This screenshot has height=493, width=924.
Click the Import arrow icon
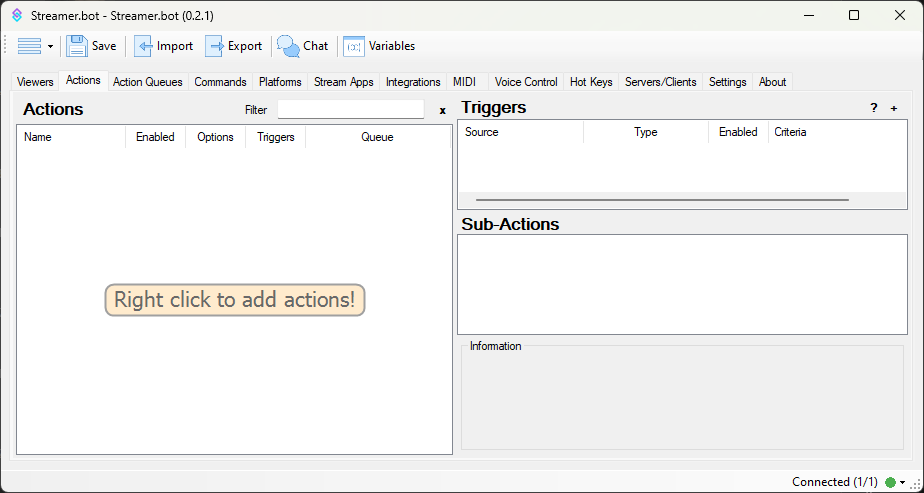click(x=144, y=46)
